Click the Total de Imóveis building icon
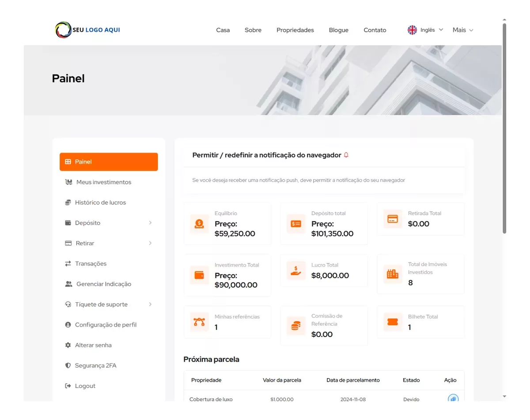The image size is (530, 420). tap(393, 274)
